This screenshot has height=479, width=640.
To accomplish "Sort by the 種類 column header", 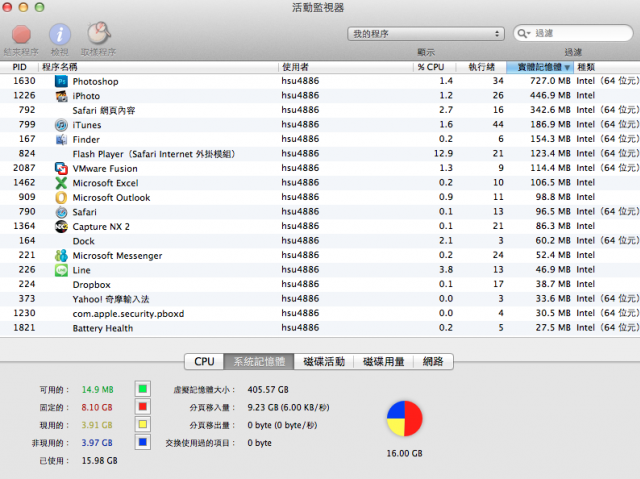I will [607, 67].
